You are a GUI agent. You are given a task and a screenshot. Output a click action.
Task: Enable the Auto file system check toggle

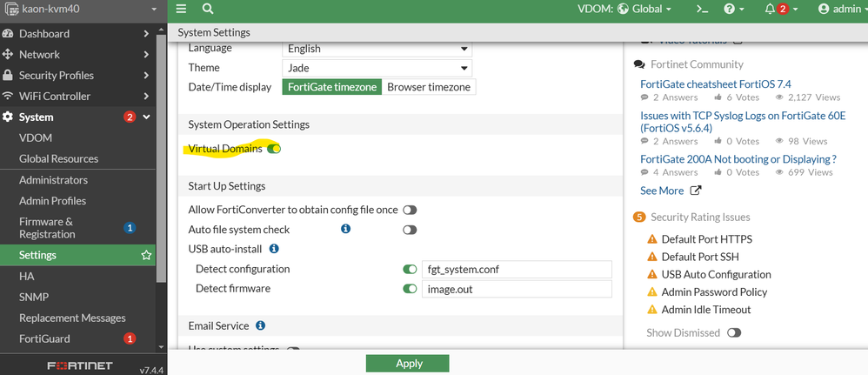coord(409,230)
